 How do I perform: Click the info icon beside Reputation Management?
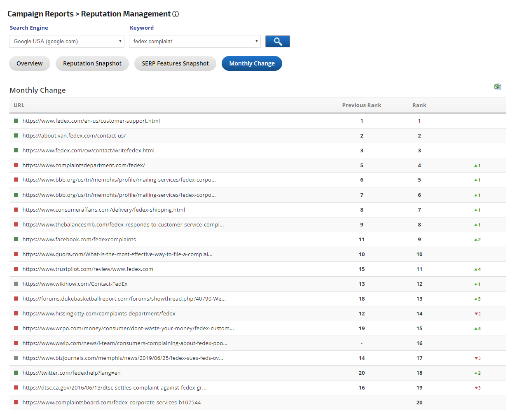click(x=176, y=14)
